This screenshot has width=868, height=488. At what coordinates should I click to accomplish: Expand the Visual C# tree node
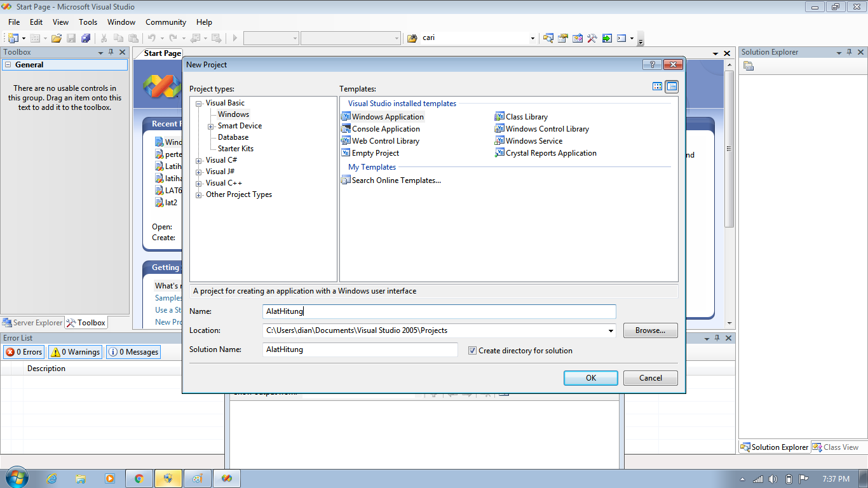point(199,161)
